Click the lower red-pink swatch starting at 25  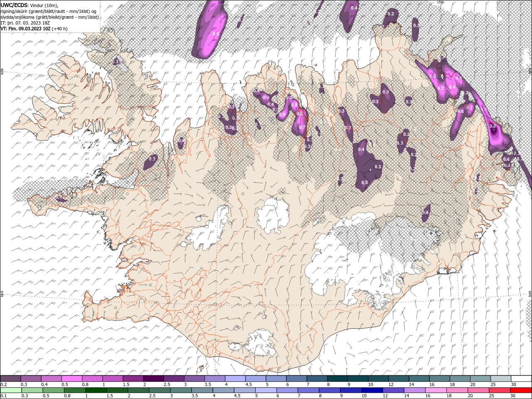click(499, 390)
